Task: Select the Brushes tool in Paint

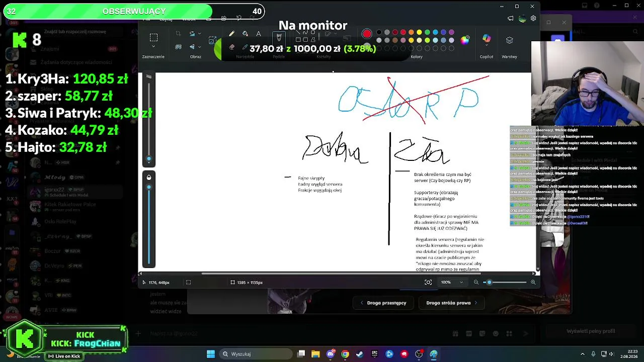Action: tap(279, 39)
